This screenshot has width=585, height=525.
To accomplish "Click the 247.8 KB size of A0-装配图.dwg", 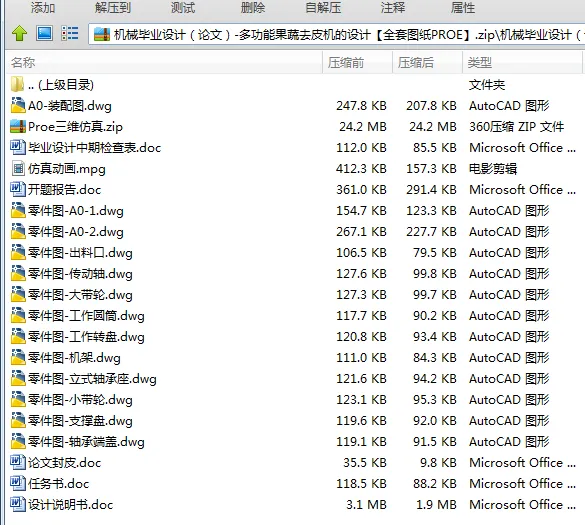I will click(361, 106).
